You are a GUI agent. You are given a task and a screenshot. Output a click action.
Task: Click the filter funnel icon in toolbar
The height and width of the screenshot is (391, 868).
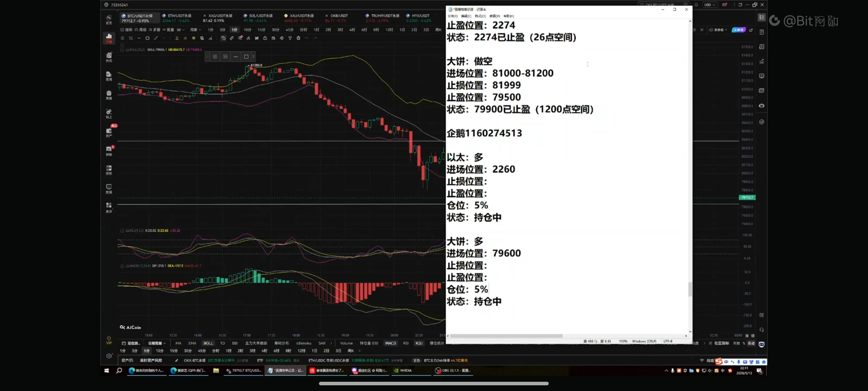[x=290, y=38]
